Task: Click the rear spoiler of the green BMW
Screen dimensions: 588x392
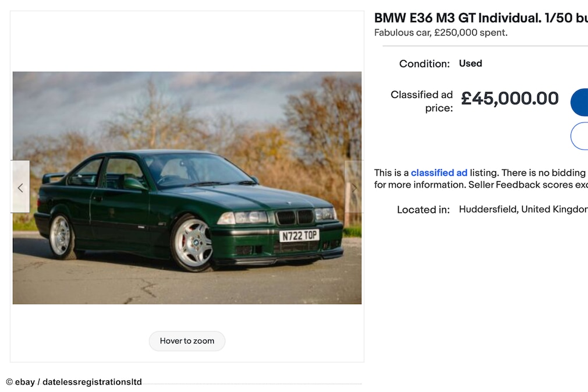Action: coord(53,178)
